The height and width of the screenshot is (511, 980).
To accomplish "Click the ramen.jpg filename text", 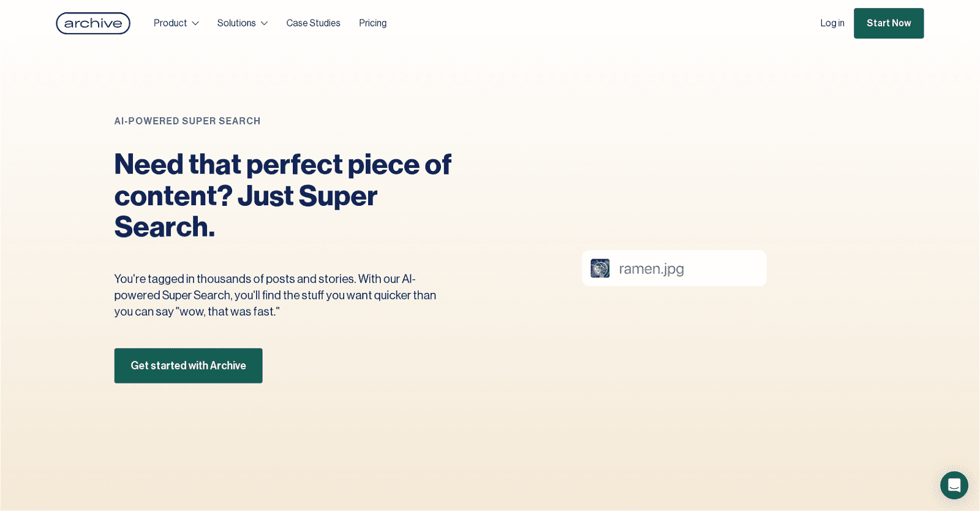I will tap(651, 269).
